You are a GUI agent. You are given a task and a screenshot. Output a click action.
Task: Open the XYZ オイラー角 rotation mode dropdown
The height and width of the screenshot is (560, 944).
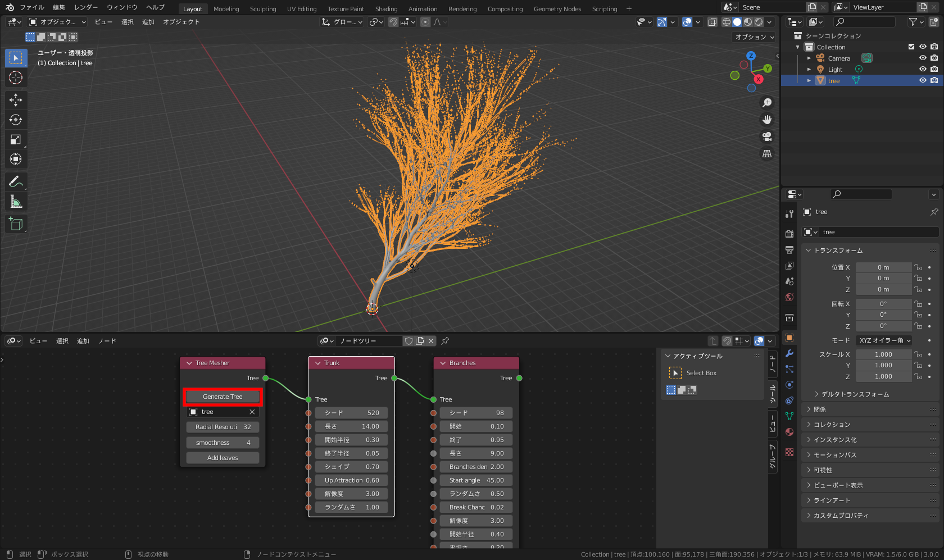[x=884, y=340]
